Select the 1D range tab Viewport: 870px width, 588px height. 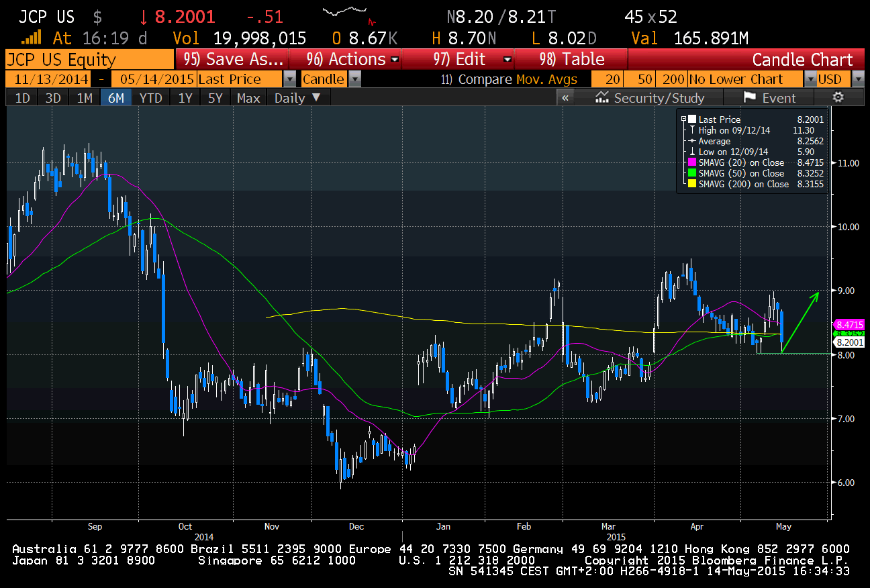[x=22, y=98]
